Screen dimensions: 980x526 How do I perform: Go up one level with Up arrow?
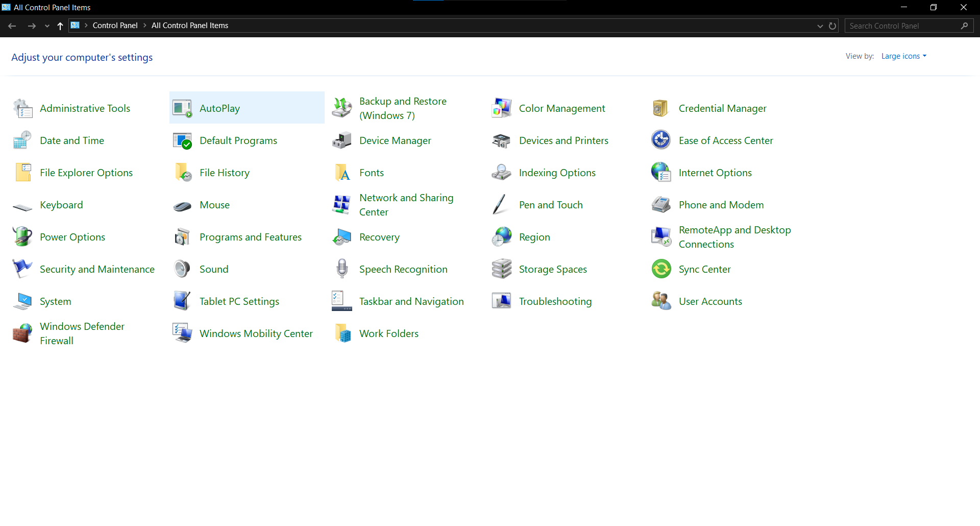click(x=60, y=26)
